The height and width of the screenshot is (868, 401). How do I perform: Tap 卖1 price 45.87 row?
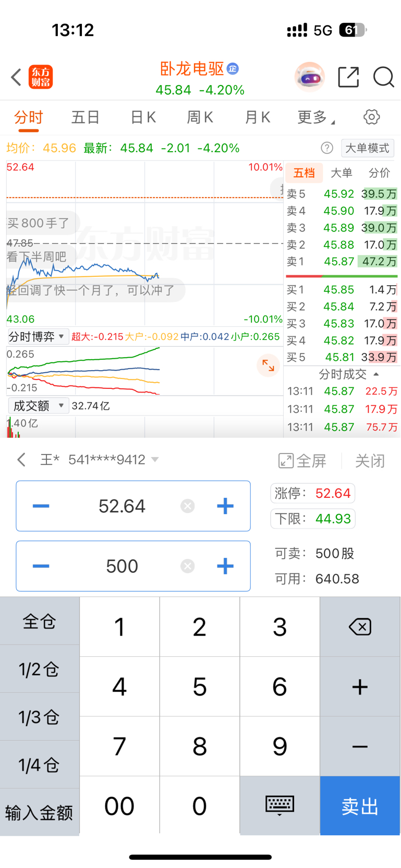(x=342, y=261)
